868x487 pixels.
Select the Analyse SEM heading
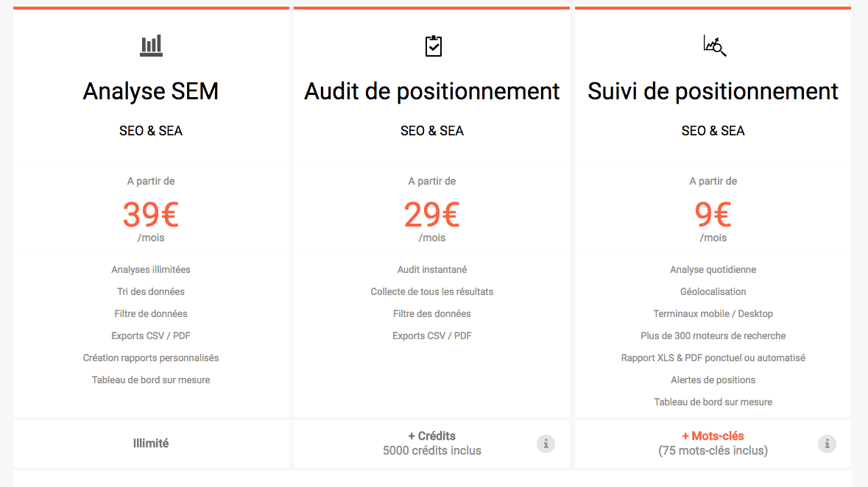click(151, 91)
